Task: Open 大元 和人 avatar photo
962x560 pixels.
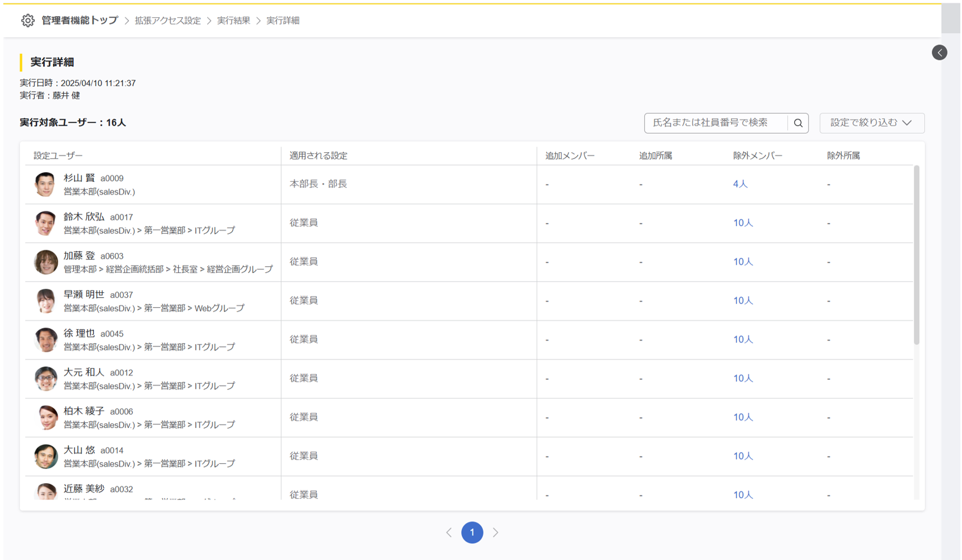Action: click(45, 378)
